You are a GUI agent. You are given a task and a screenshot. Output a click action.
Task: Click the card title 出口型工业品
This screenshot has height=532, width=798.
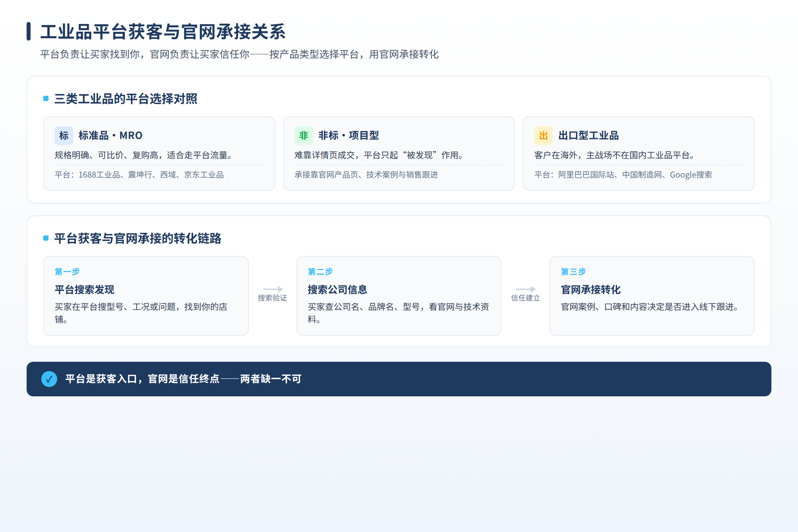click(588, 136)
